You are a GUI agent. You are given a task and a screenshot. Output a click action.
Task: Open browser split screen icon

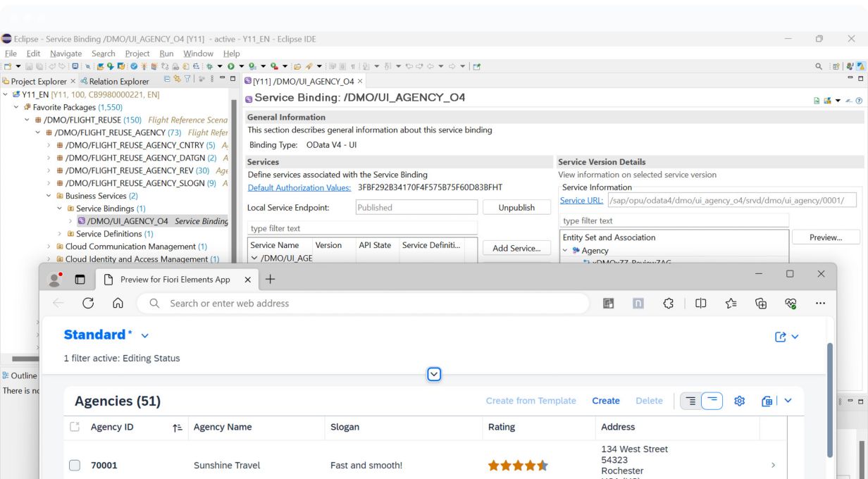point(700,303)
